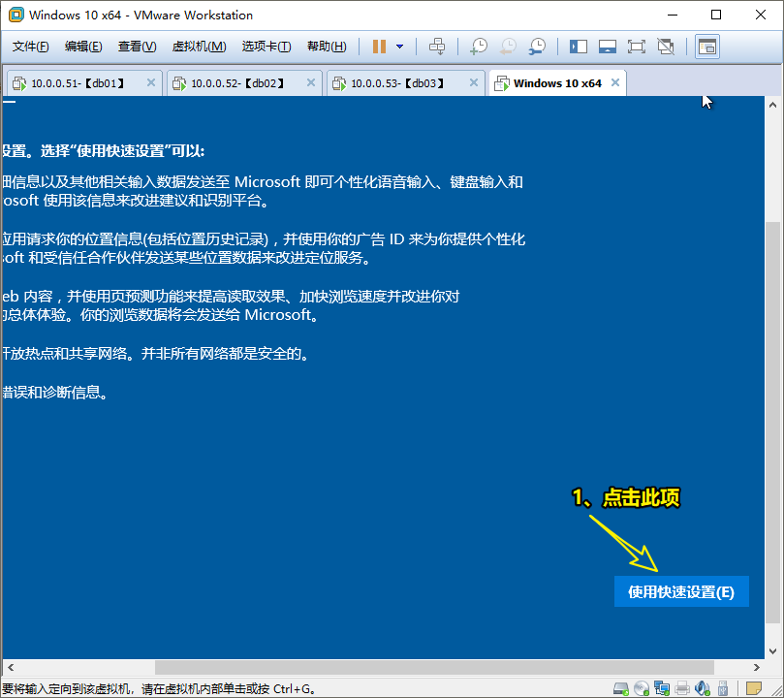Close the 10.0.0.53-【db03】 tab
The height and width of the screenshot is (698, 784).
tap(473, 83)
